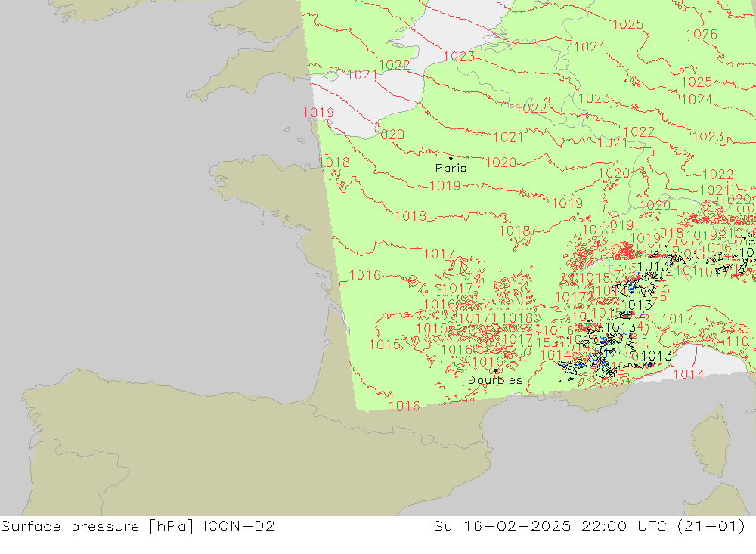Click the 1023 label over the Channel

click(x=459, y=57)
